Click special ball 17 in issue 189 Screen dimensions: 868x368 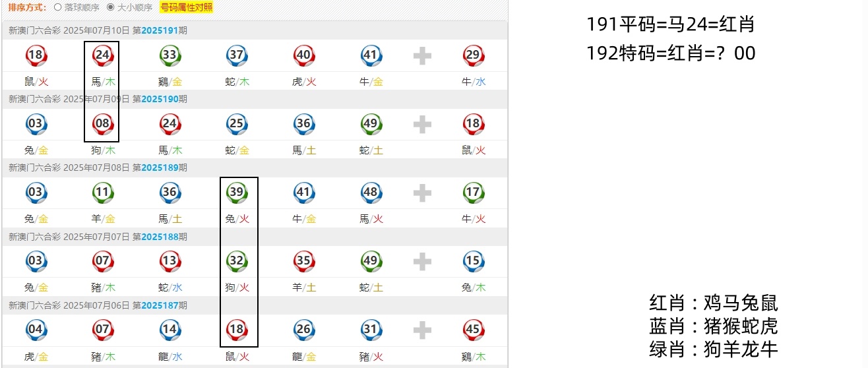pyautogui.click(x=473, y=193)
